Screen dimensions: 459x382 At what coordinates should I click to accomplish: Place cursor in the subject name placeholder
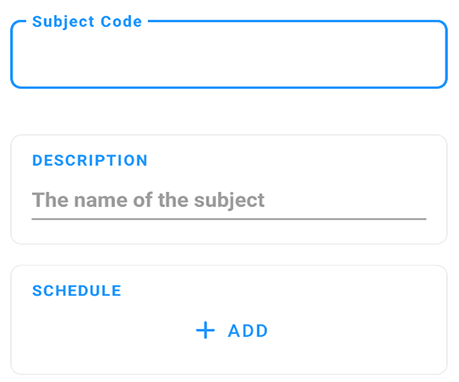[x=148, y=200]
